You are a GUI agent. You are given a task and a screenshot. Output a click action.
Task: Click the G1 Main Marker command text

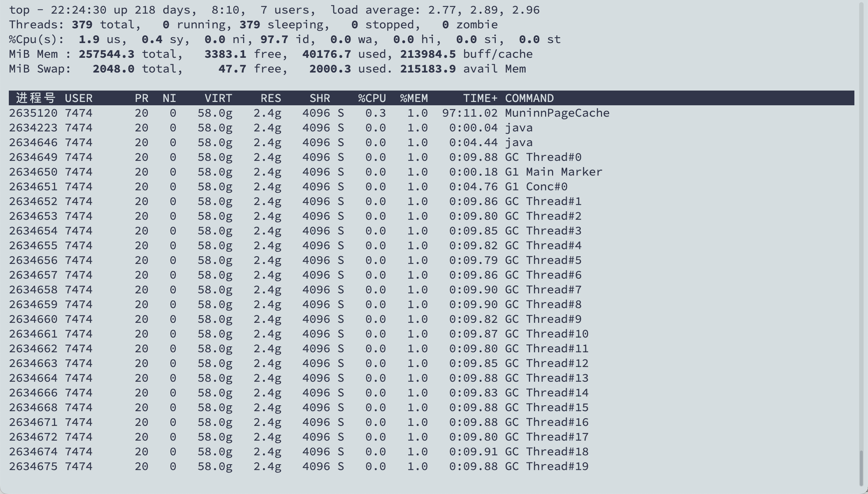(x=553, y=172)
